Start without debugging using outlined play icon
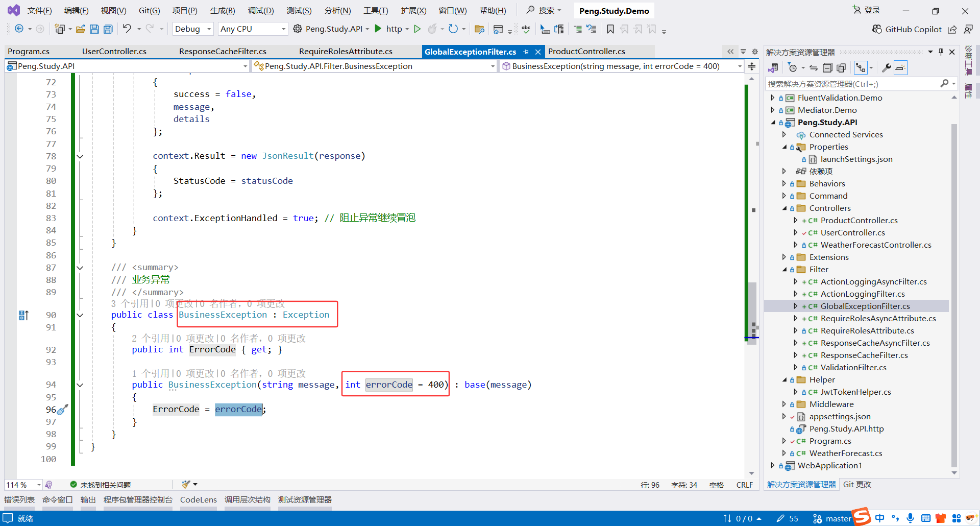This screenshot has width=980, height=526. coord(417,29)
